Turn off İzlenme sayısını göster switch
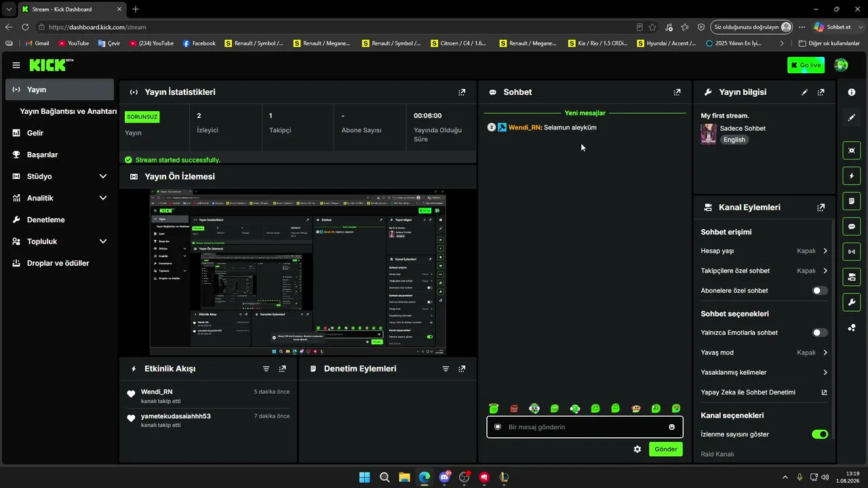Viewport: 868px width, 488px height. tap(820, 434)
